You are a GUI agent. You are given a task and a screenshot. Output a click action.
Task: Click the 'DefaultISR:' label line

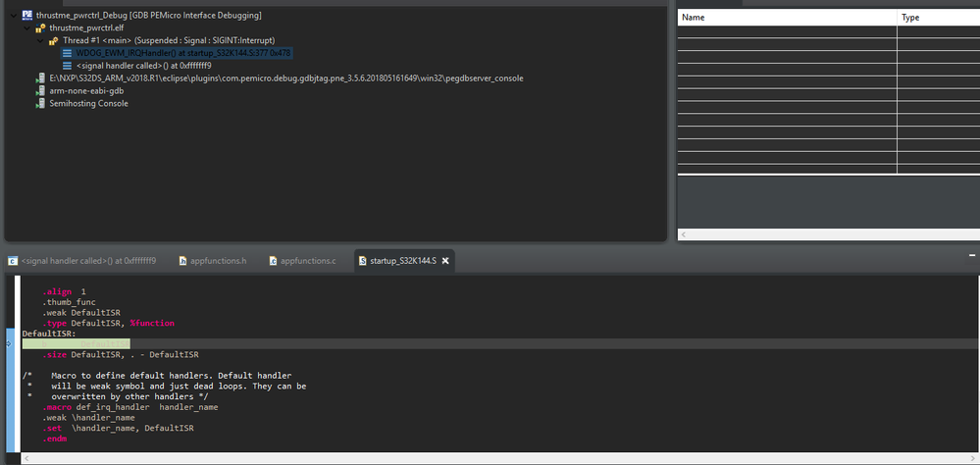49,334
